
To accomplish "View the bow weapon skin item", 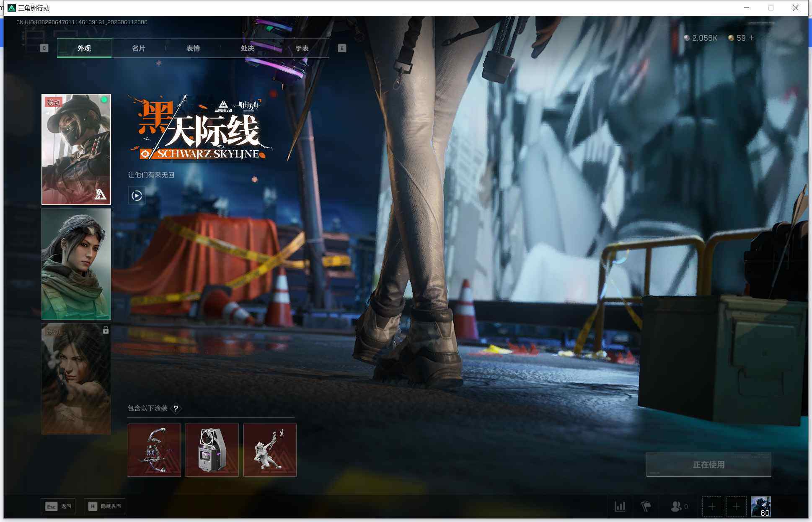I will click(154, 450).
